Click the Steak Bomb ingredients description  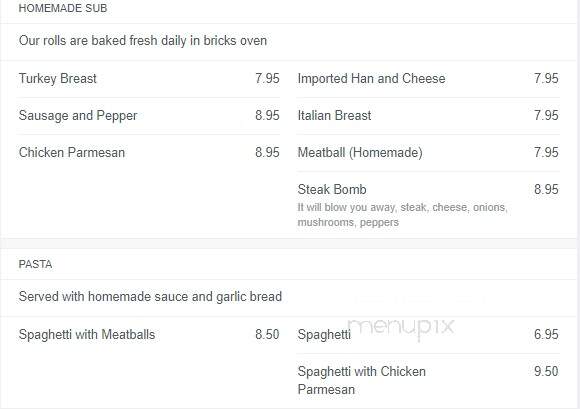[x=402, y=214]
